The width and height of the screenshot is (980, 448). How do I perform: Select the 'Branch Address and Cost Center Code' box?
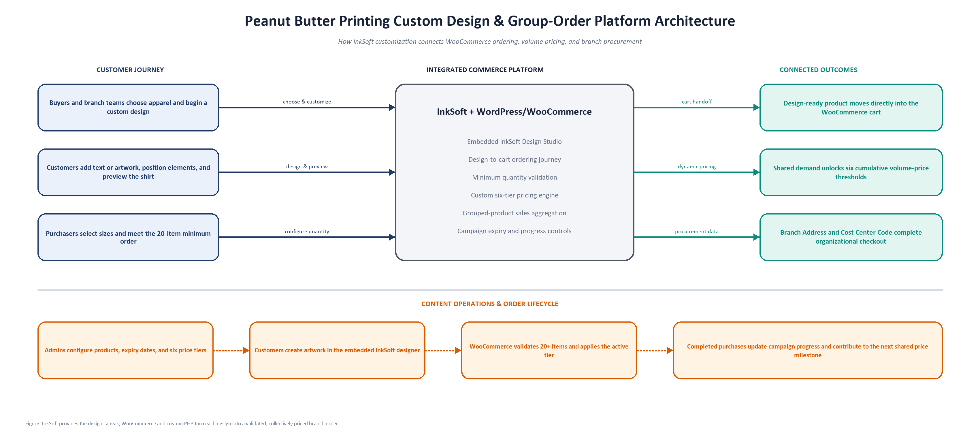coord(851,237)
